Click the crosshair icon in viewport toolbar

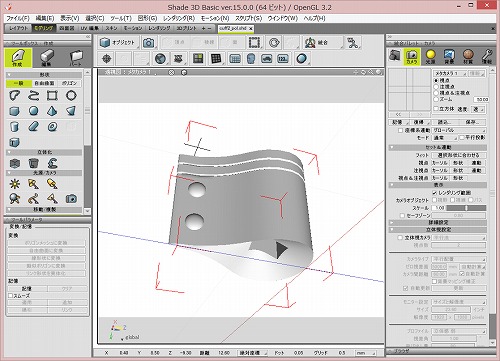tap(107, 59)
